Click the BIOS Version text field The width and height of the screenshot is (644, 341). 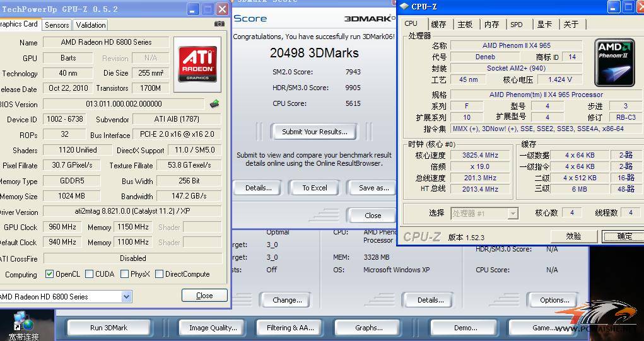pyautogui.click(x=124, y=104)
